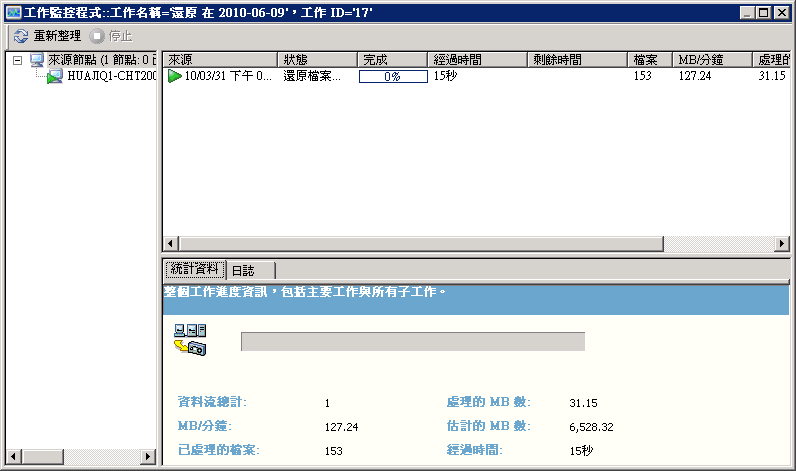Click the 資料流總計 label
The height and width of the screenshot is (471, 796).
[x=212, y=402]
